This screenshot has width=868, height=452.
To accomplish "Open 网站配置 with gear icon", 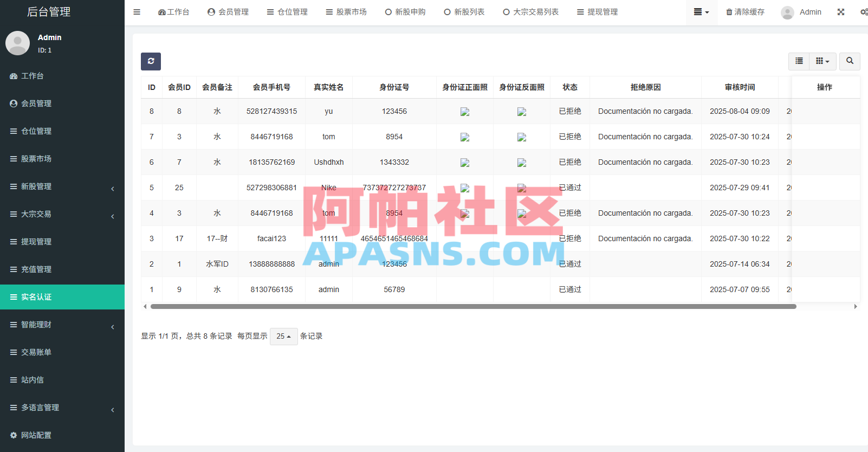I will pyautogui.click(x=62, y=435).
